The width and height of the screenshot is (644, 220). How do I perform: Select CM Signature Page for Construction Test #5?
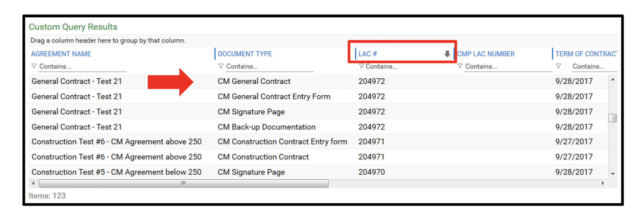point(251,172)
